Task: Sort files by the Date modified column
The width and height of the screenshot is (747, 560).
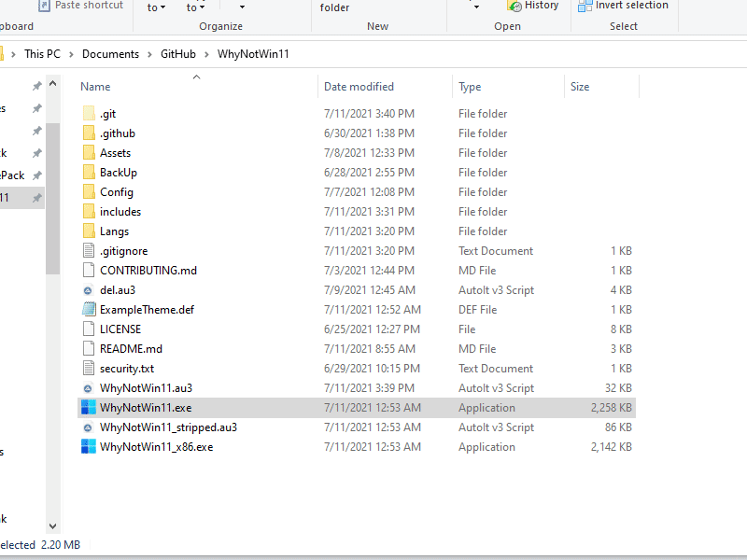Action: [x=358, y=86]
